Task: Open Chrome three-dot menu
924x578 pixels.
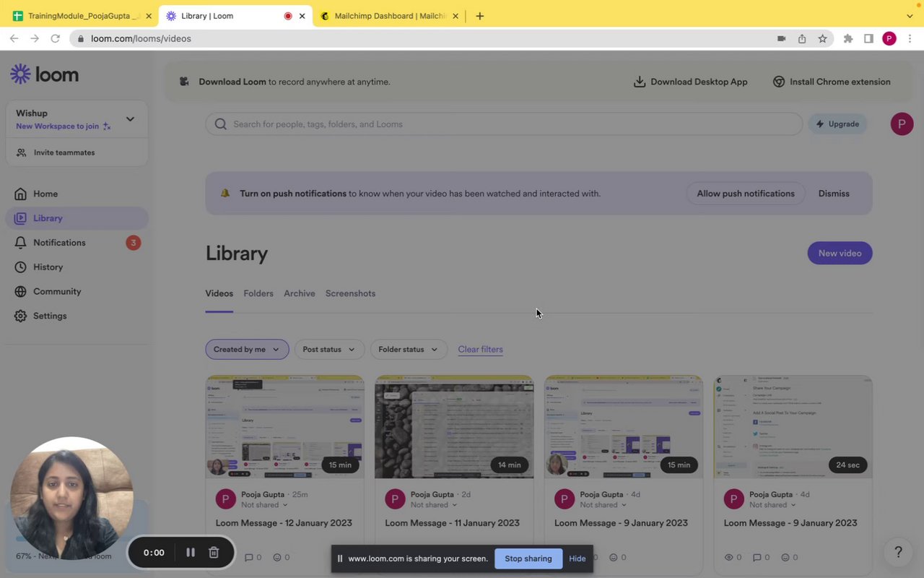Action: click(909, 38)
